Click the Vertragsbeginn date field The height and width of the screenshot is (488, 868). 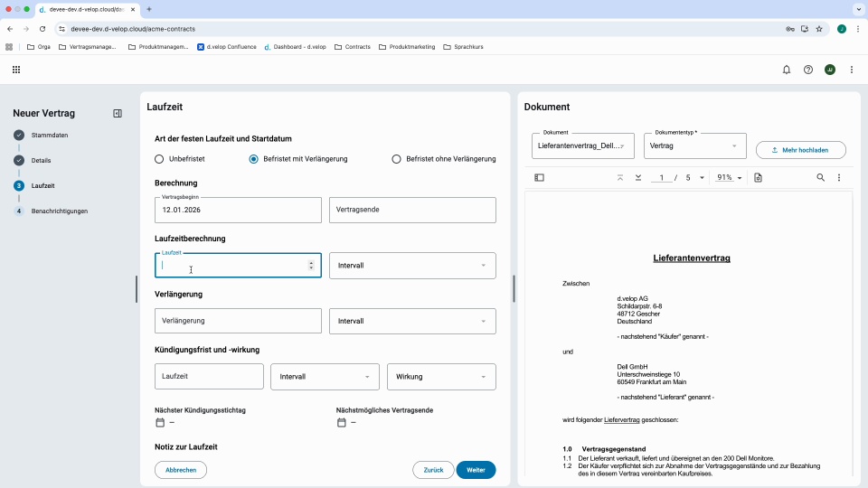(238, 211)
